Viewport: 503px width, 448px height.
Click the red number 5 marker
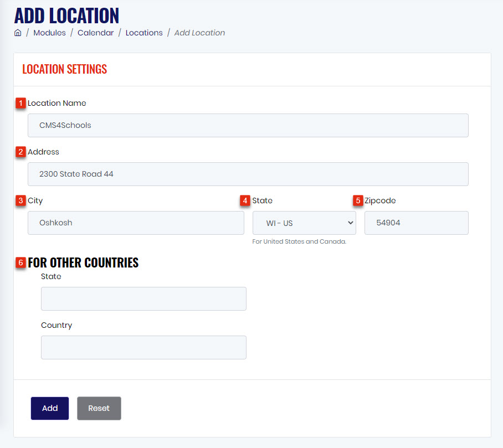tap(358, 201)
